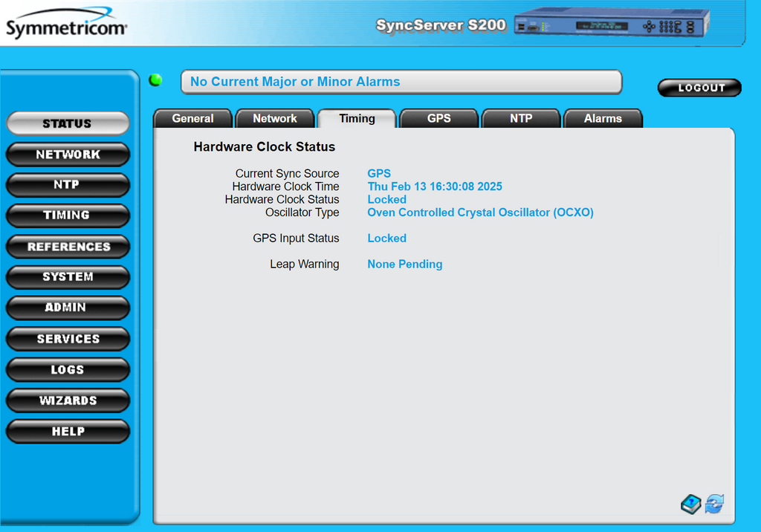Open the TIMING sidebar section

(x=68, y=215)
